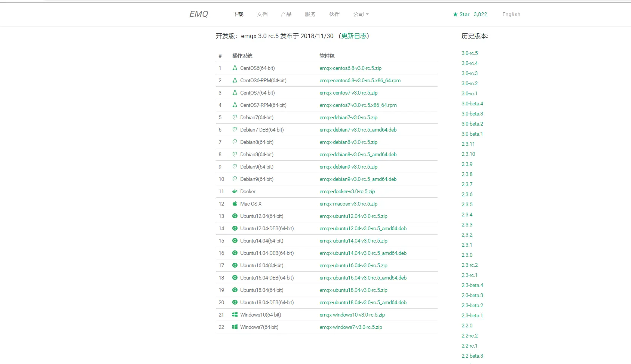The width and height of the screenshot is (631, 364).
Task: Download emqx-centos6.8-v3.0-rc.5.x86_64.rpm
Action: 360,80
